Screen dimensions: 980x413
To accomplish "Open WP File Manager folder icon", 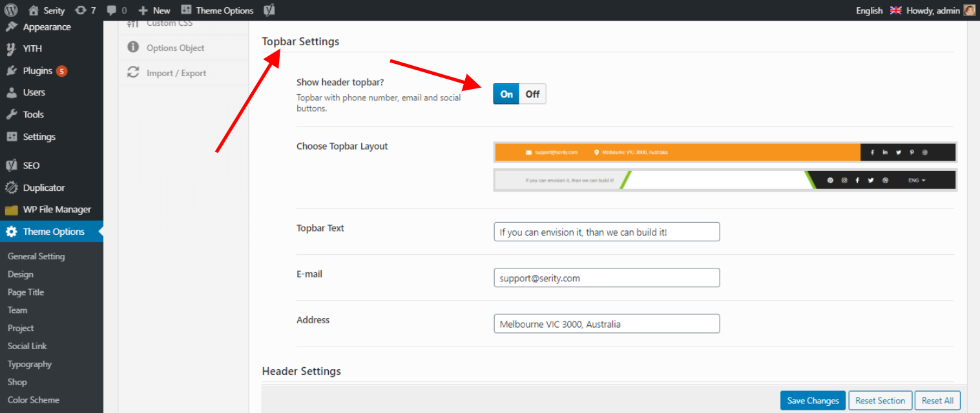I will (12, 210).
